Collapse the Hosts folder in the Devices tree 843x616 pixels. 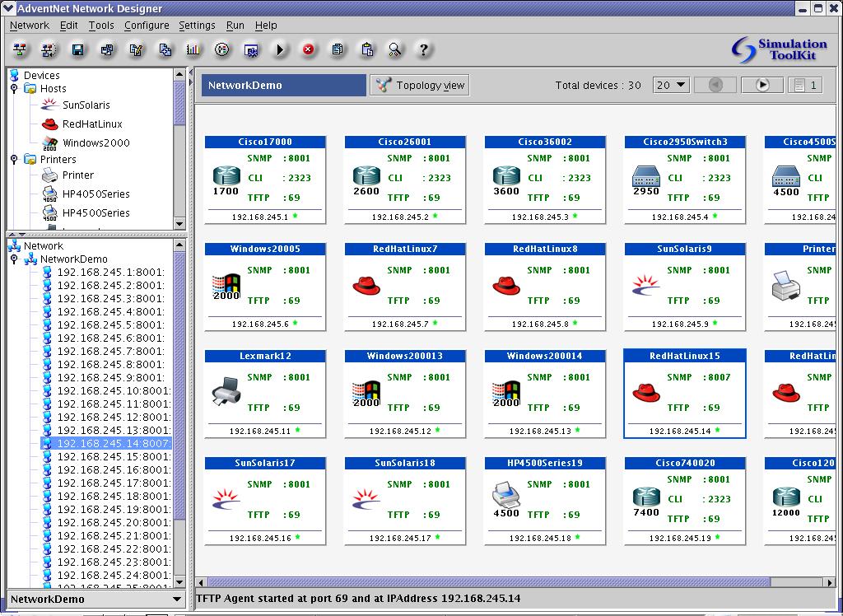click(14, 88)
